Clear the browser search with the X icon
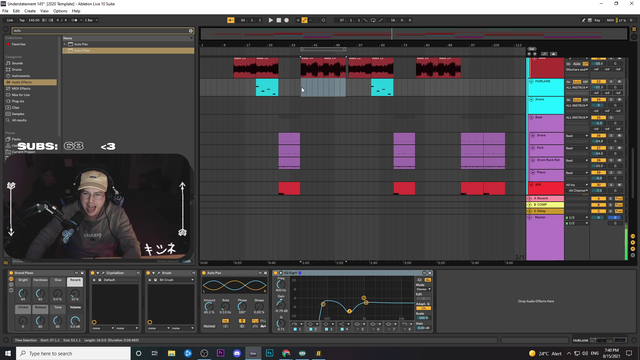640x360 pixels. [191, 31]
